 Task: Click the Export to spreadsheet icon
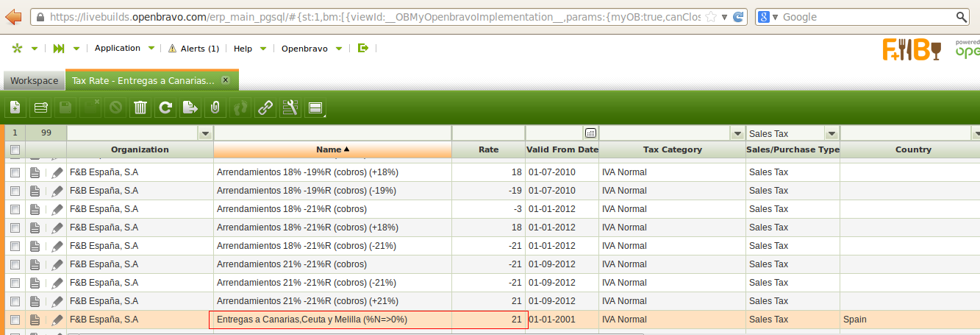[x=190, y=108]
